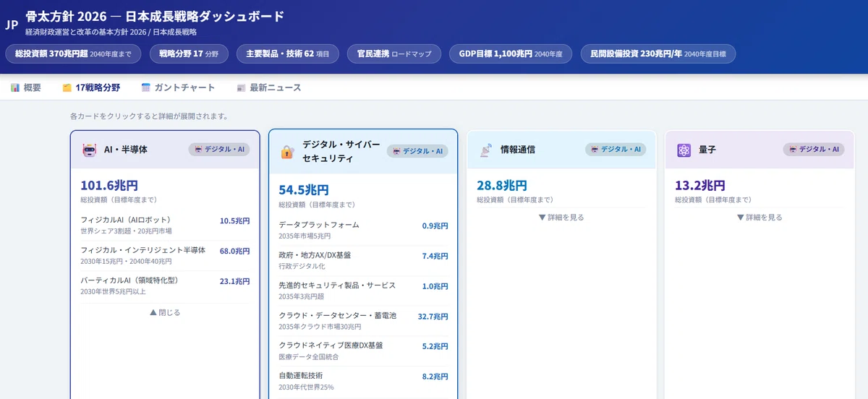This screenshot has height=399, width=868.
Task: Click the 13.2兆円 total amount
Action: tap(700, 186)
